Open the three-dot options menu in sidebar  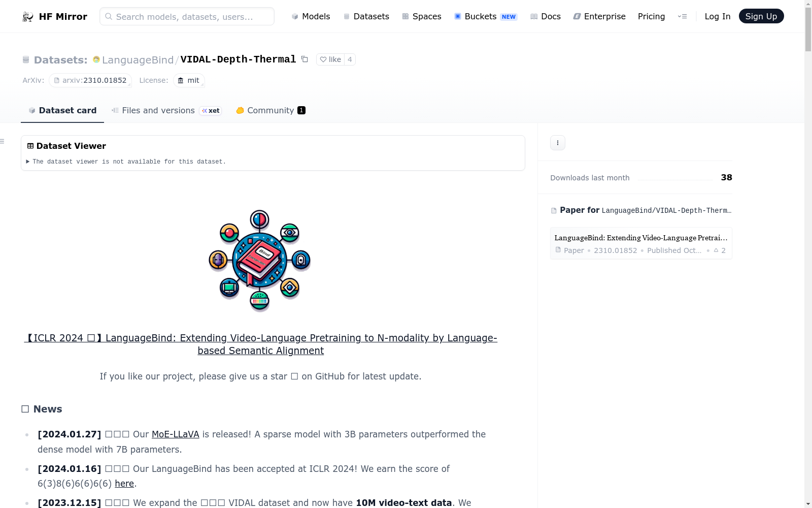[558, 143]
